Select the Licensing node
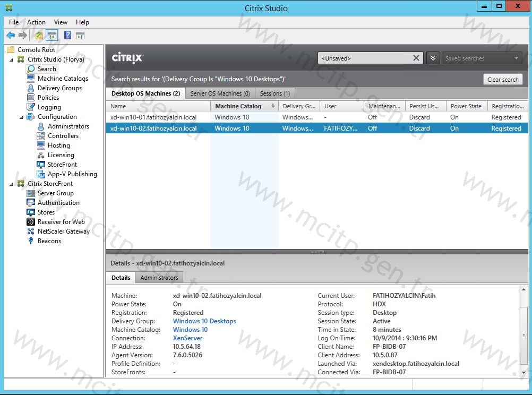This screenshot has width=532, height=395. (x=61, y=154)
